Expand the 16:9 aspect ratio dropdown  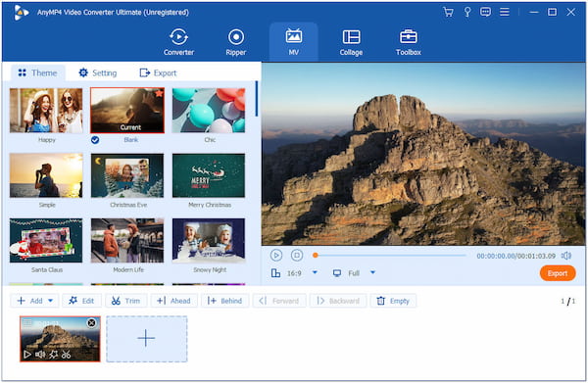[315, 272]
